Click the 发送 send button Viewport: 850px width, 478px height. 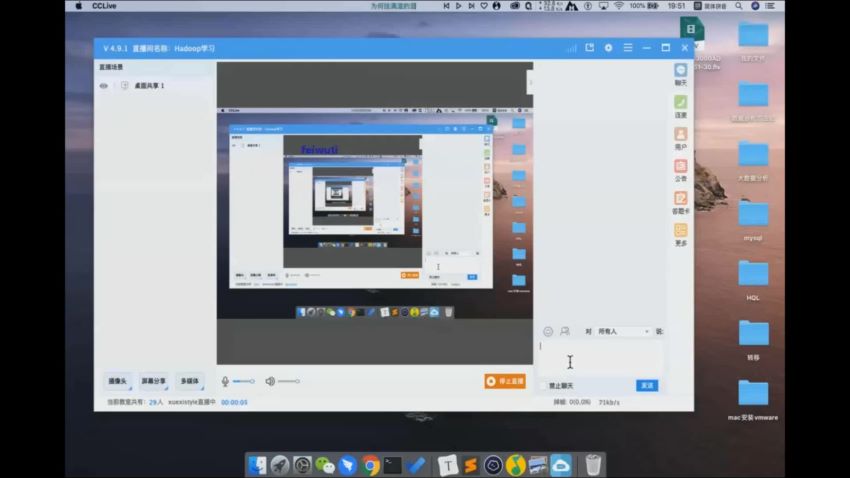[x=647, y=386]
